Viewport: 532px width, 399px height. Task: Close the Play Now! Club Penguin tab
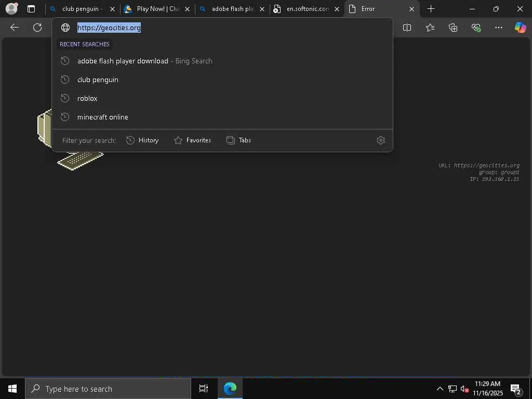point(187,9)
